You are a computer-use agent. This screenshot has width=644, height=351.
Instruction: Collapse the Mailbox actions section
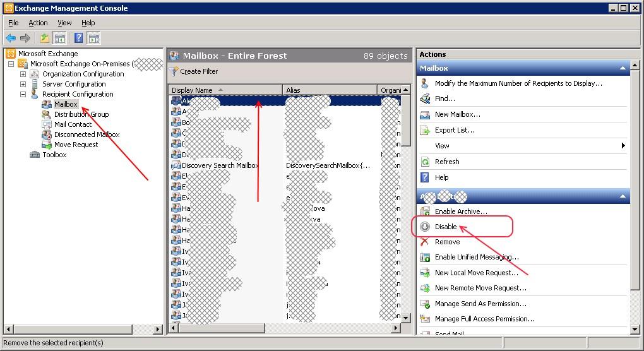pyautogui.click(x=623, y=68)
